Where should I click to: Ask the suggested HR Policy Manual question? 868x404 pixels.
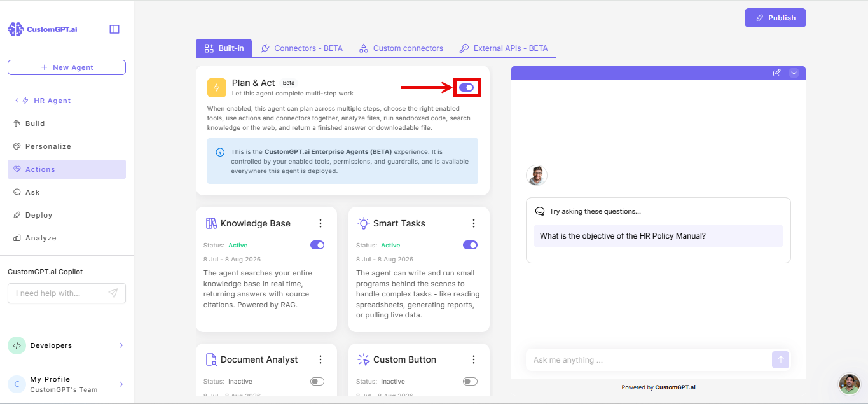(x=658, y=236)
